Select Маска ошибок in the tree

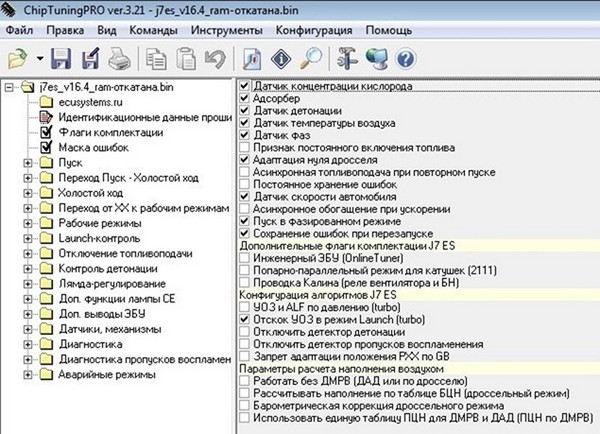pos(88,147)
